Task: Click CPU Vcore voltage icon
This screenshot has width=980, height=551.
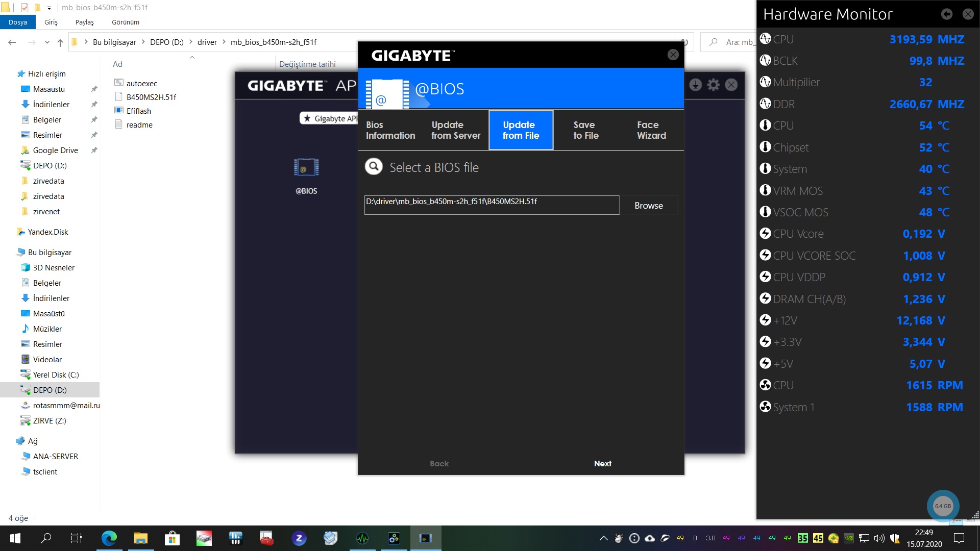Action: pos(765,233)
